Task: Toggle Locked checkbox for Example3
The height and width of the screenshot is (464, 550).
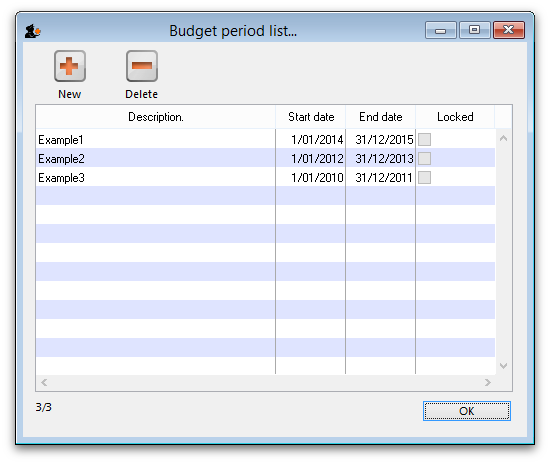Action: 424,177
